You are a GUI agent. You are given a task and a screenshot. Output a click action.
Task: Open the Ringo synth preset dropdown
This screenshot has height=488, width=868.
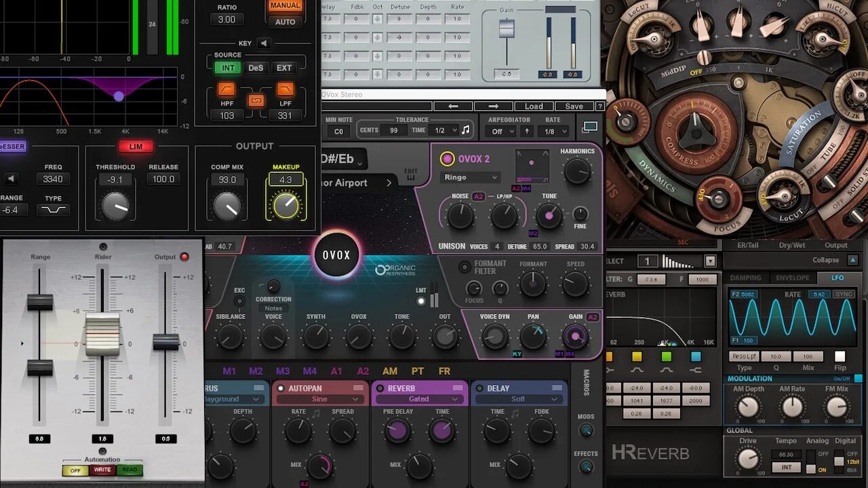(x=471, y=177)
